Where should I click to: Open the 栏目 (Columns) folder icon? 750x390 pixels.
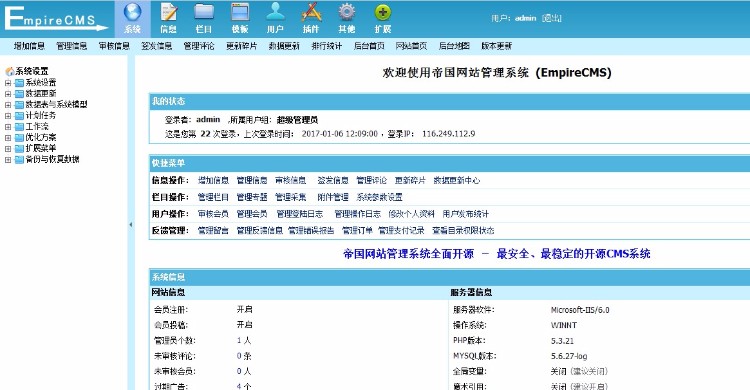[204, 18]
